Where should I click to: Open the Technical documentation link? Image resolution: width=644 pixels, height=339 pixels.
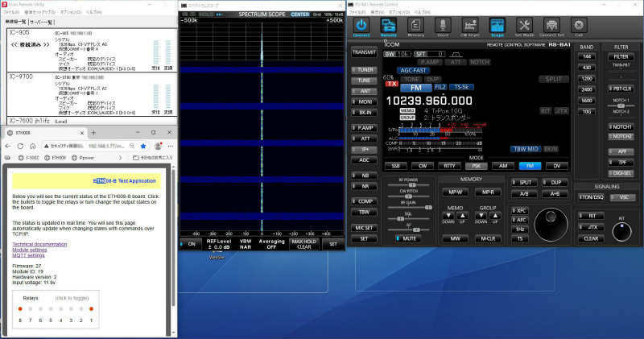(x=39, y=243)
